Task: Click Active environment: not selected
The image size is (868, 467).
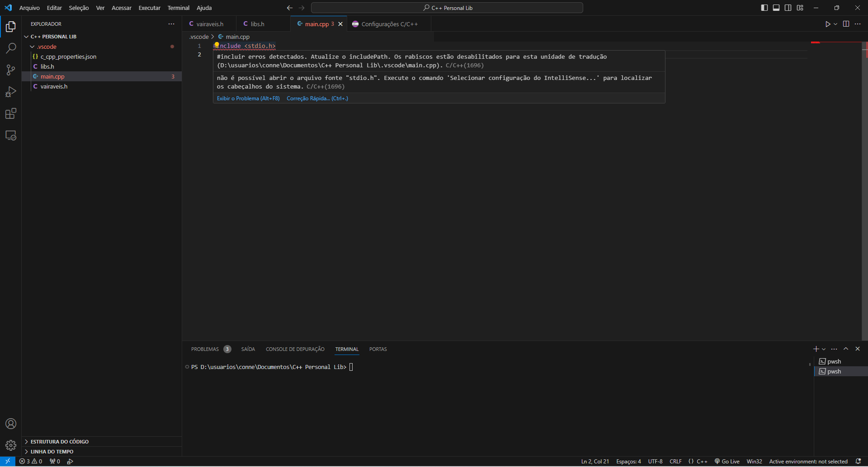Action: click(x=808, y=461)
